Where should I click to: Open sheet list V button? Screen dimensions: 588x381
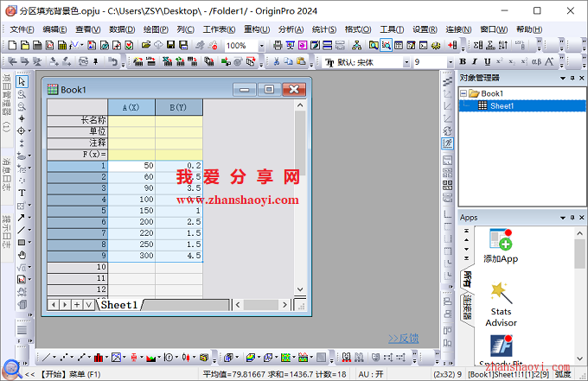tap(88, 305)
